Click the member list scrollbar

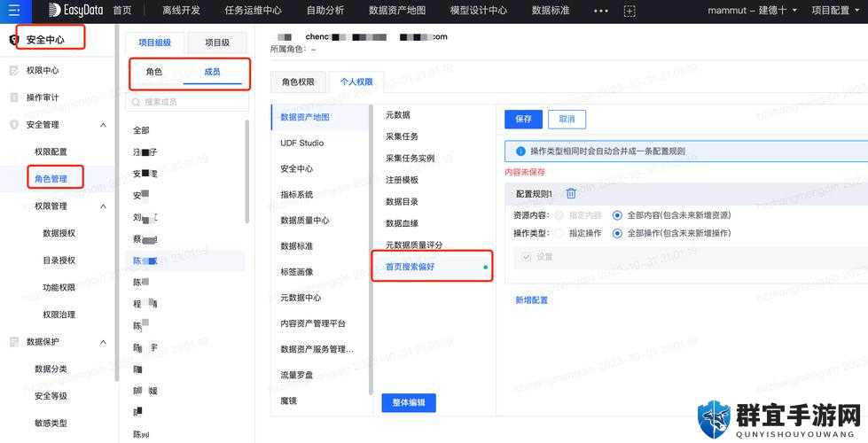tap(246, 172)
